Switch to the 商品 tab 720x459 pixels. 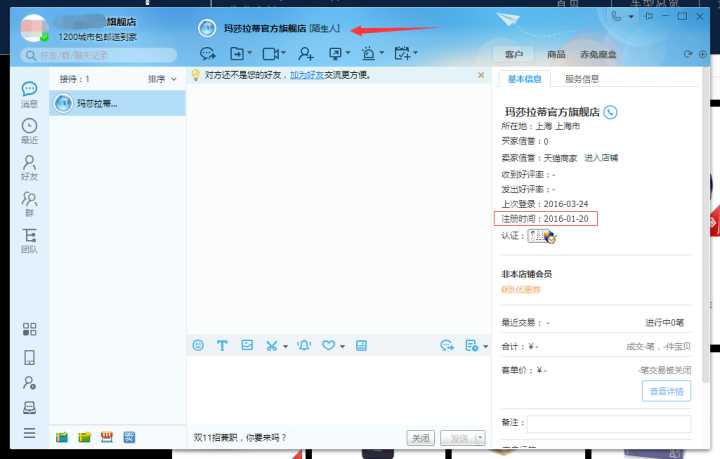click(555, 54)
